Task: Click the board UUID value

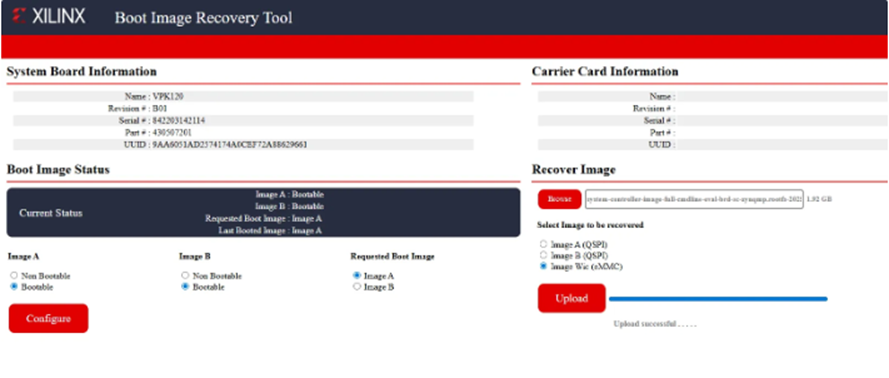Action: (230, 145)
